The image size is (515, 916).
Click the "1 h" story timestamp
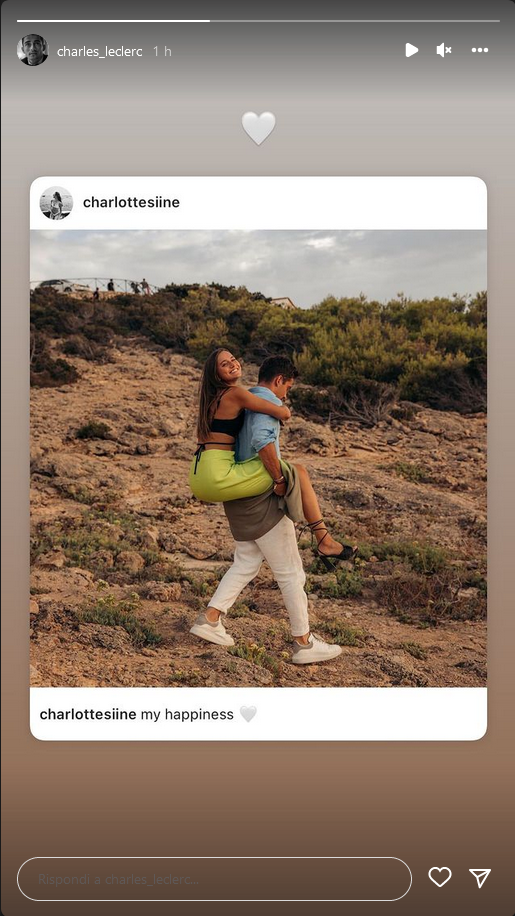click(x=162, y=51)
